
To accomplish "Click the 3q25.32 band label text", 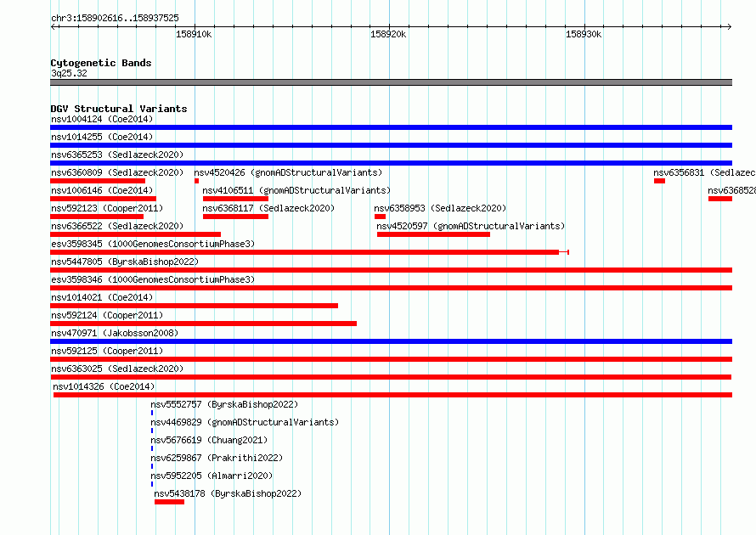I will pos(69,73).
